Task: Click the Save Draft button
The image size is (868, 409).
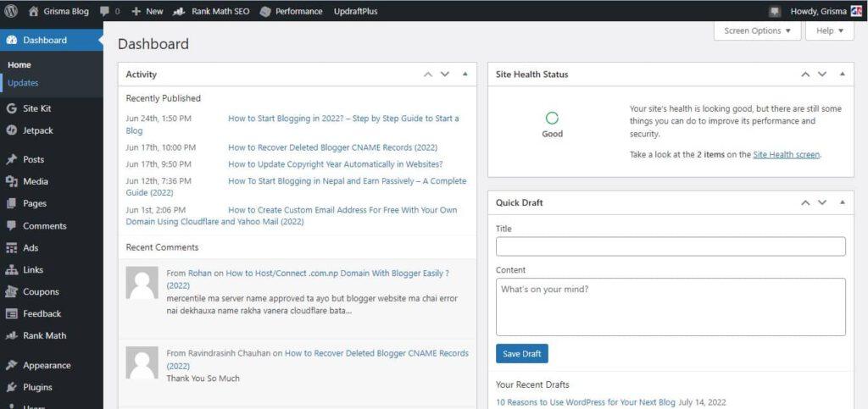Action: (x=522, y=354)
